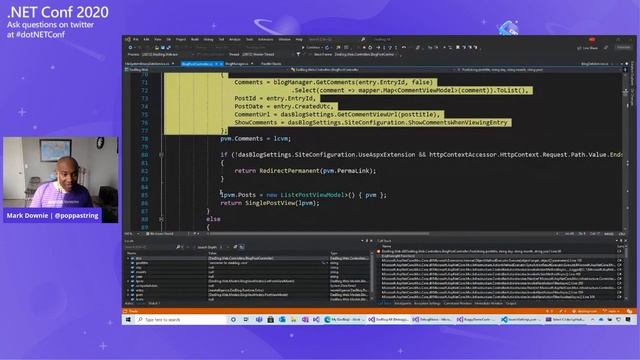
Task: Open Microsoft Store from taskbar
Action: click(270, 320)
